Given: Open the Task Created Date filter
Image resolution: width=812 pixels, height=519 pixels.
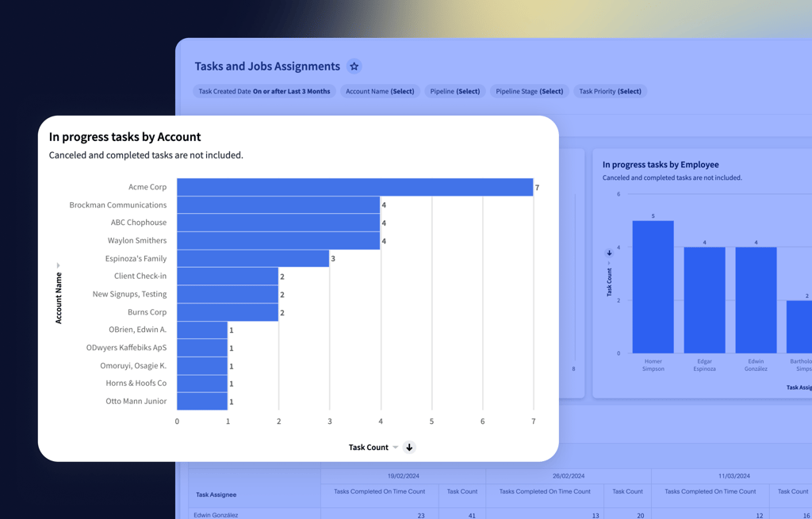Looking at the screenshot, I should [x=264, y=91].
